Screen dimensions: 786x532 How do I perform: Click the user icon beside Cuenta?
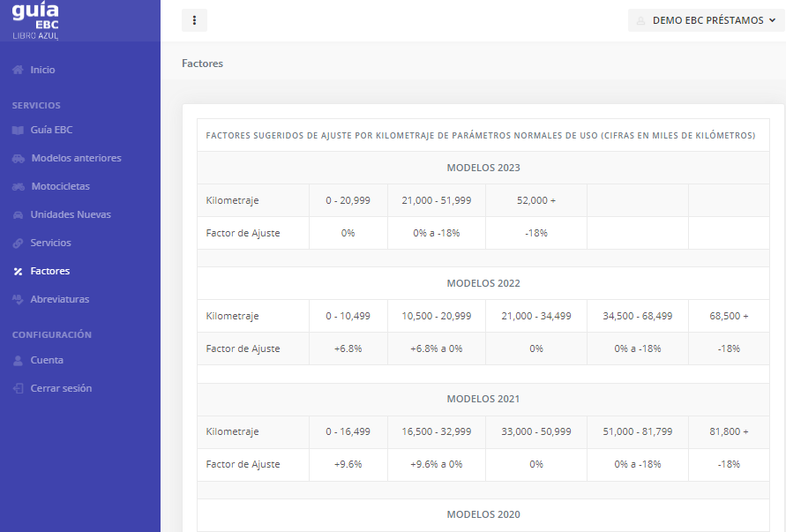[18, 360]
